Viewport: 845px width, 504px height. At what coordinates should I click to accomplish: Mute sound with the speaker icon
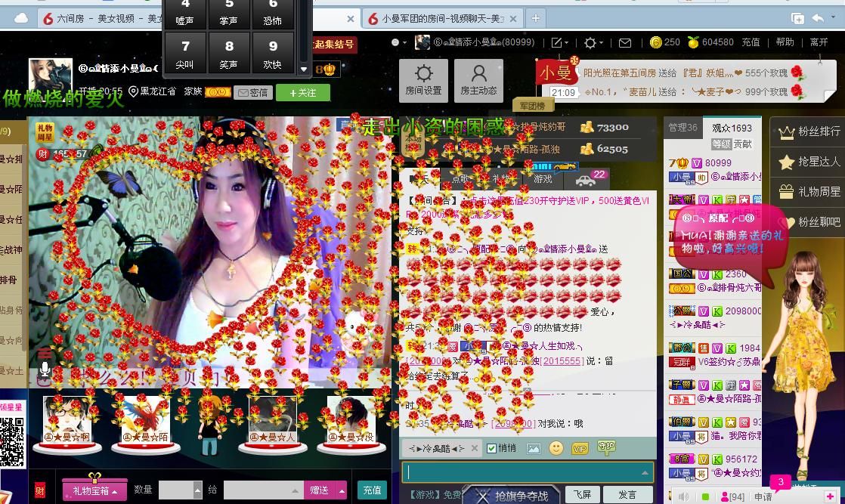(x=684, y=496)
